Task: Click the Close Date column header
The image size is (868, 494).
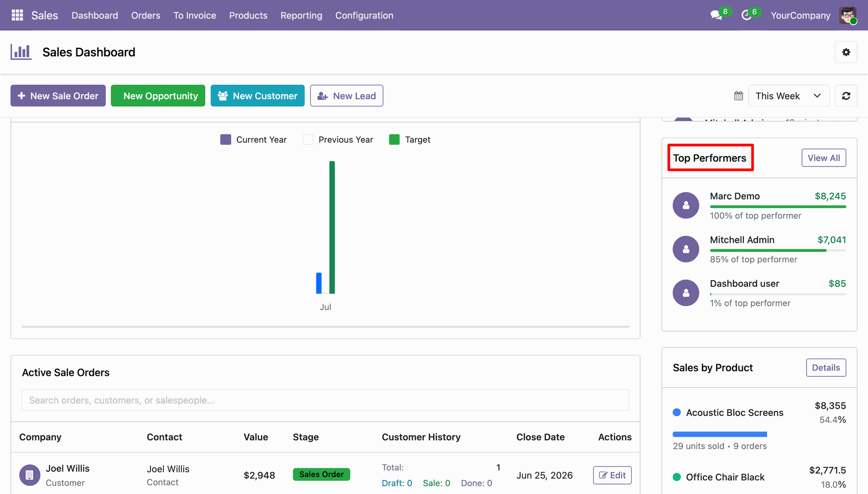Action: (x=540, y=437)
